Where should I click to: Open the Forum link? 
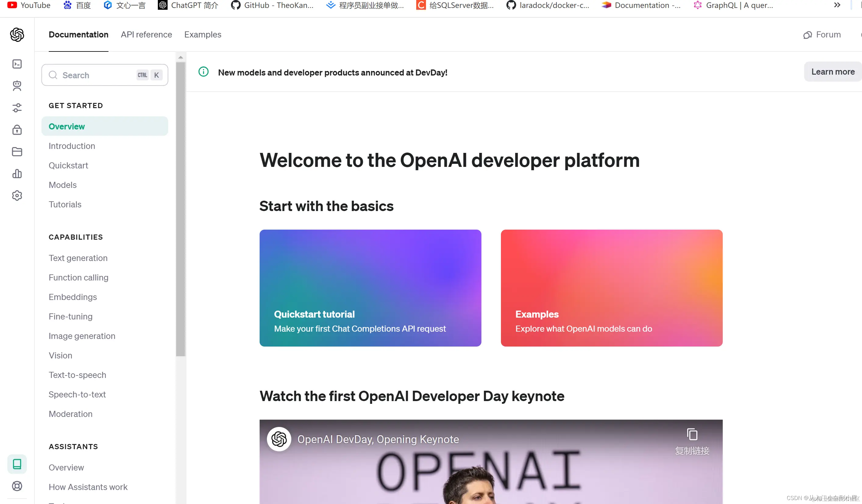(x=822, y=34)
